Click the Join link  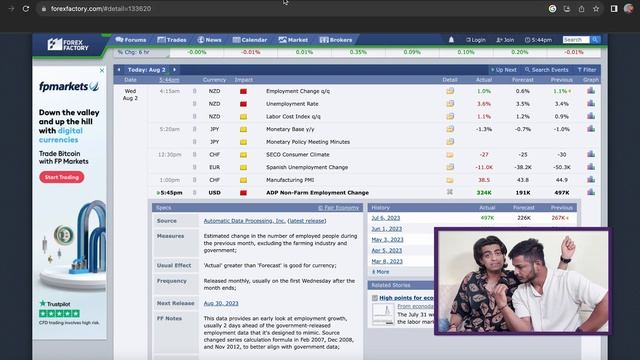tap(505, 40)
